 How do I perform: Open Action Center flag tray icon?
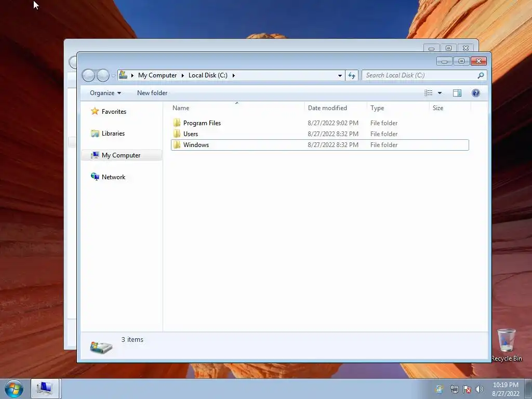pyautogui.click(x=467, y=389)
